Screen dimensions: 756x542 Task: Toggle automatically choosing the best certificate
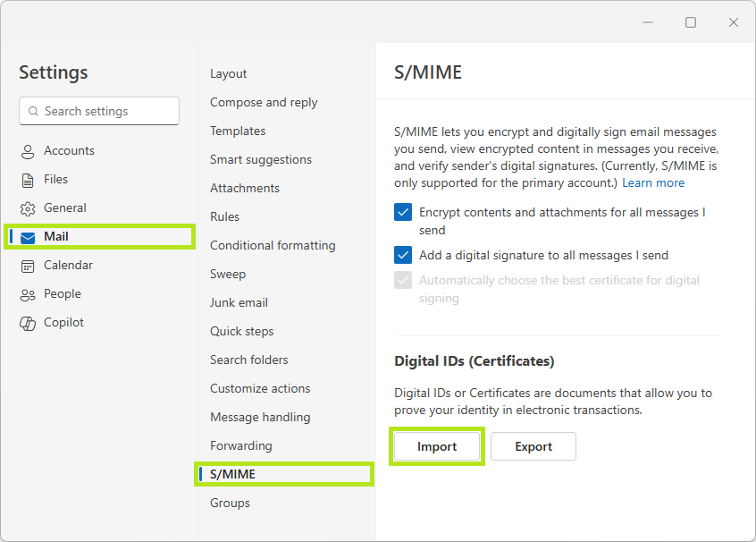point(402,280)
